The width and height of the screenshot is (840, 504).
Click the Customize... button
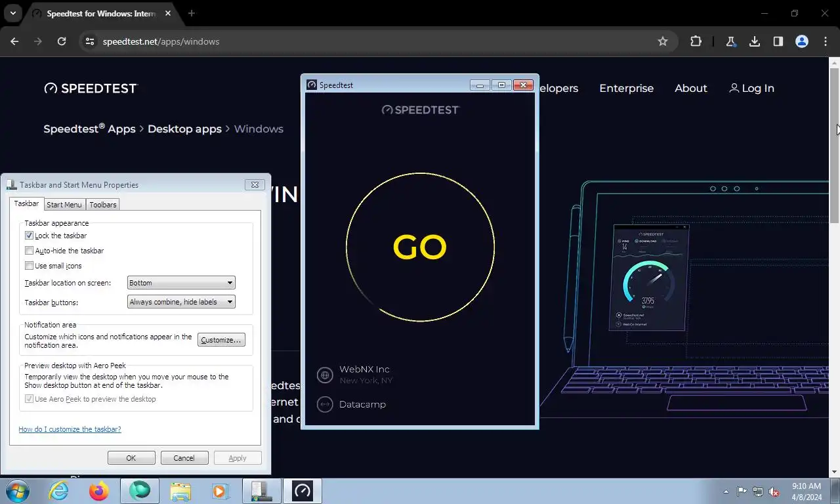coord(221,340)
